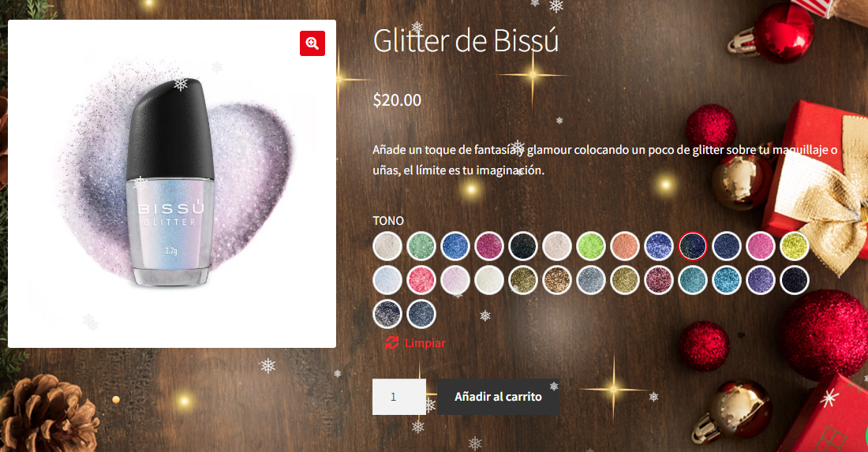This screenshot has height=452, width=868.
Task: Select the first beige glitter swatch
Action: pos(387,246)
